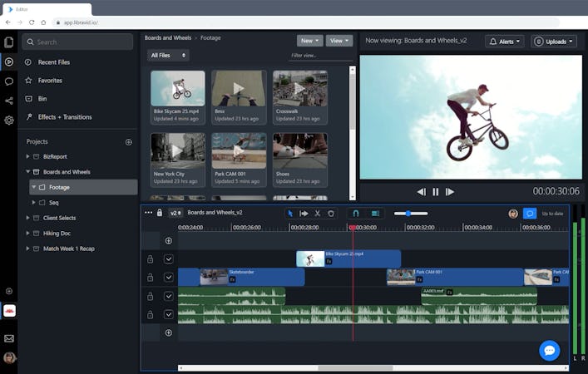Lock the Skateboarder video track
Image resolution: width=588 pixels, height=374 pixels.
[150, 278]
